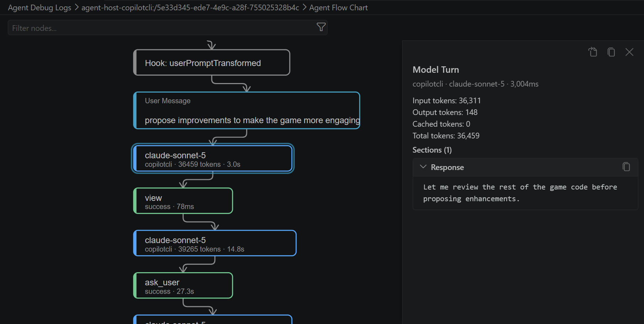Screen dimensions: 644x324
Task: Focus the Filter nodes input field
Action: click(x=167, y=28)
